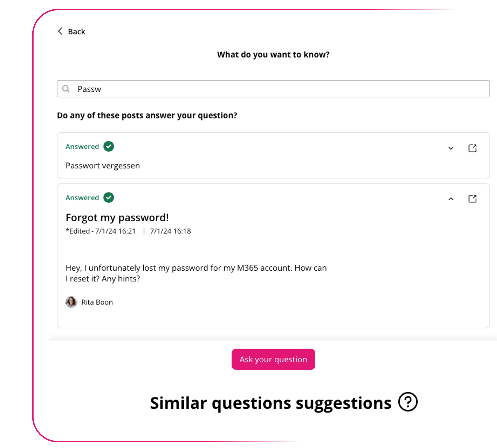The image size is (497, 448).
Task: Select the 'Passwort vergessen' post title
Action: [103, 166]
